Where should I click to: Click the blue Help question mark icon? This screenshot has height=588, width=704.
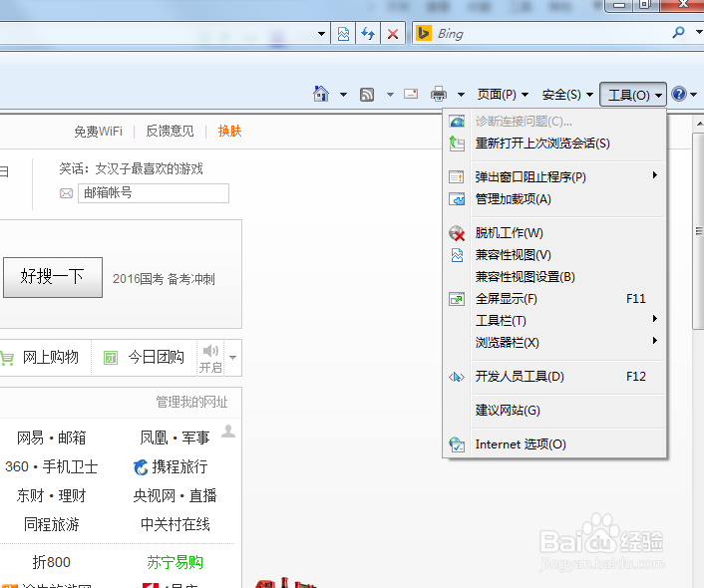point(678,94)
